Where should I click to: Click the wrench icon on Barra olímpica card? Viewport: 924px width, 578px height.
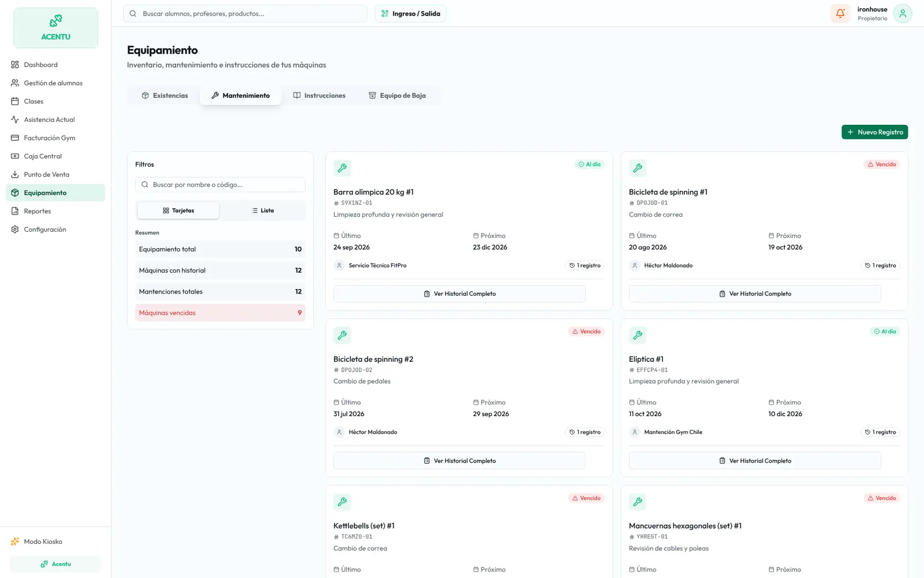click(342, 168)
